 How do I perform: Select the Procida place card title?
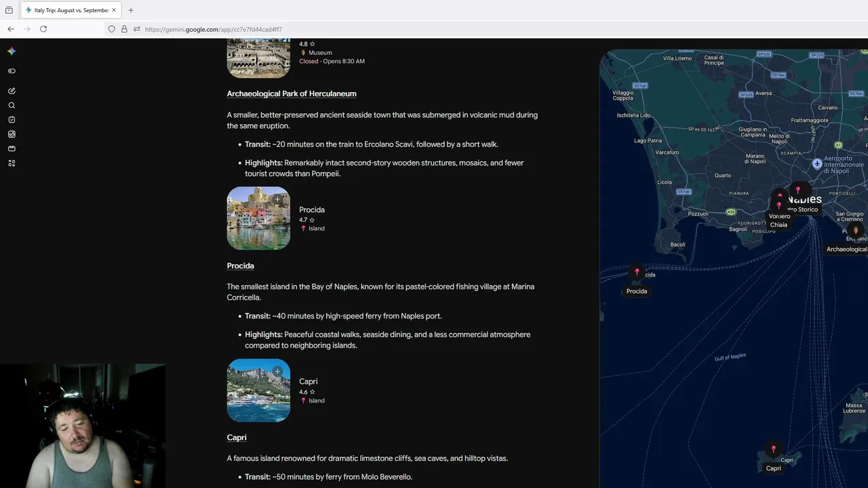312,210
